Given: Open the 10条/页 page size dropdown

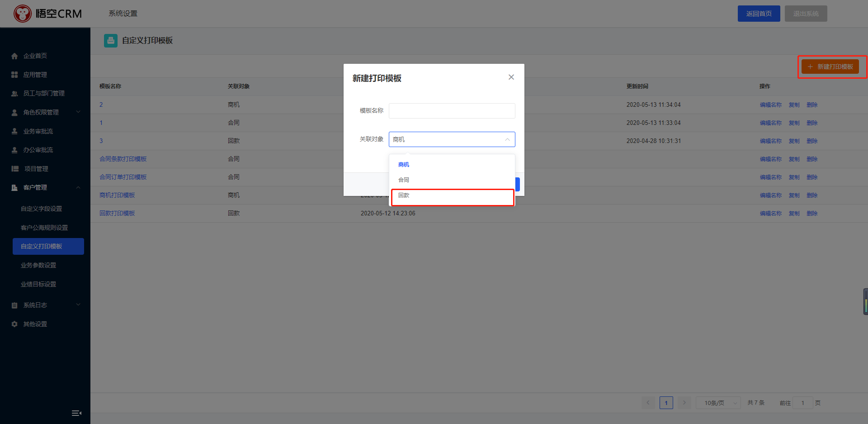Looking at the screenshot, I should tap(718, 403).
